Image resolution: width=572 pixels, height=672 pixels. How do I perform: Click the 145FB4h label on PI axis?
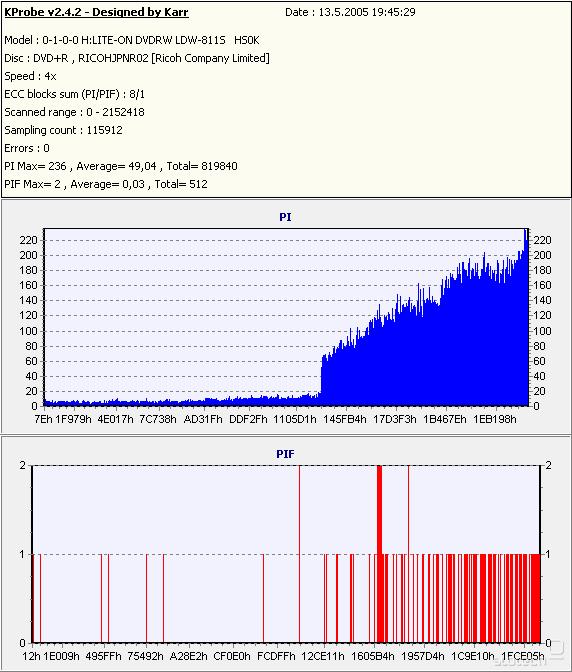(x=345, y=419)
